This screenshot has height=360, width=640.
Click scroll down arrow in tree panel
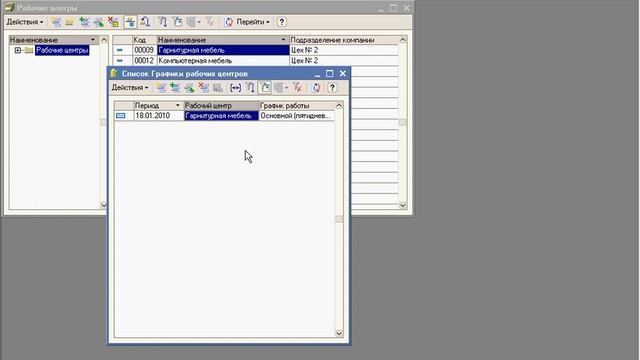point(104,205)
